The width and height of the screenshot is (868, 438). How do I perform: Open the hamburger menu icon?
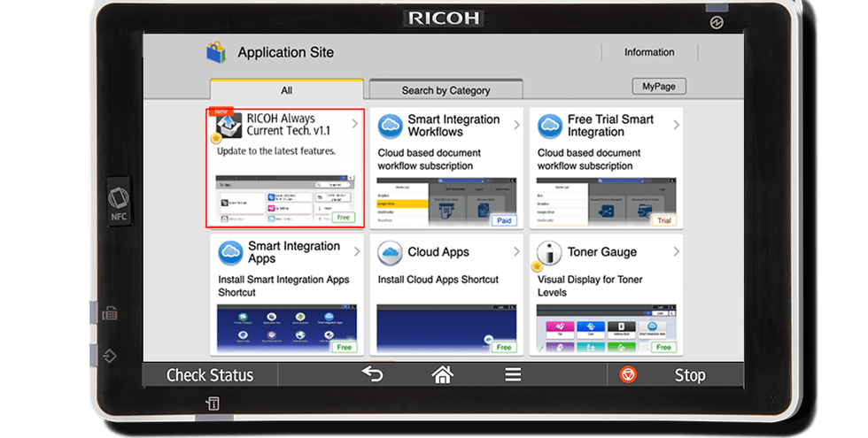point(513,374)
